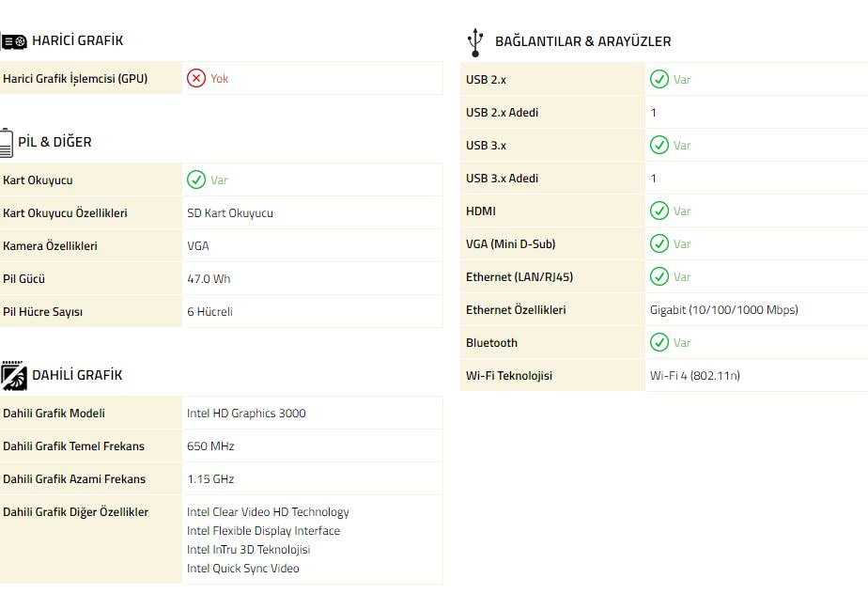
Task: Click the USB symbol beside Bağlantılar & Arayüzler
Action: point(475,42)
